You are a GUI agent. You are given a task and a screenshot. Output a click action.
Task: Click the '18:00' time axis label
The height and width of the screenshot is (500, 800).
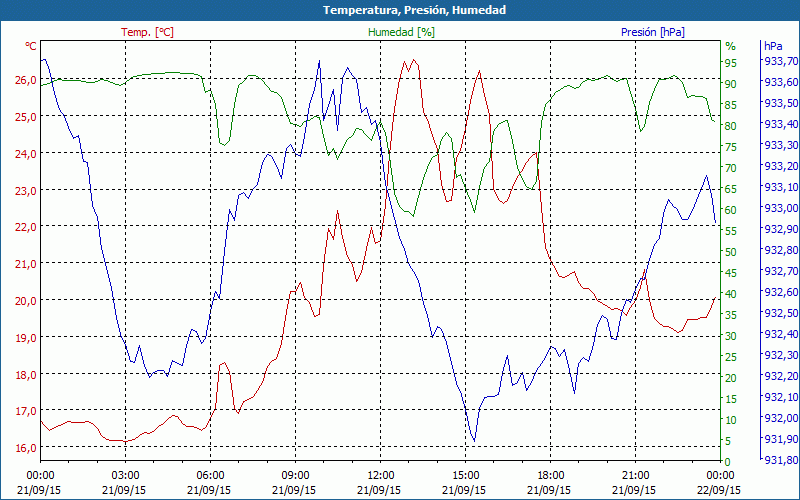(549, 476)
